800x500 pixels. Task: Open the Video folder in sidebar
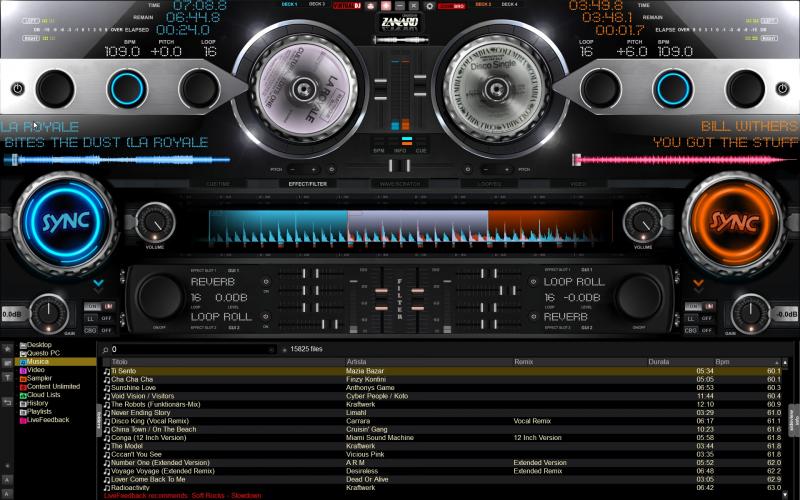point(35,370)
